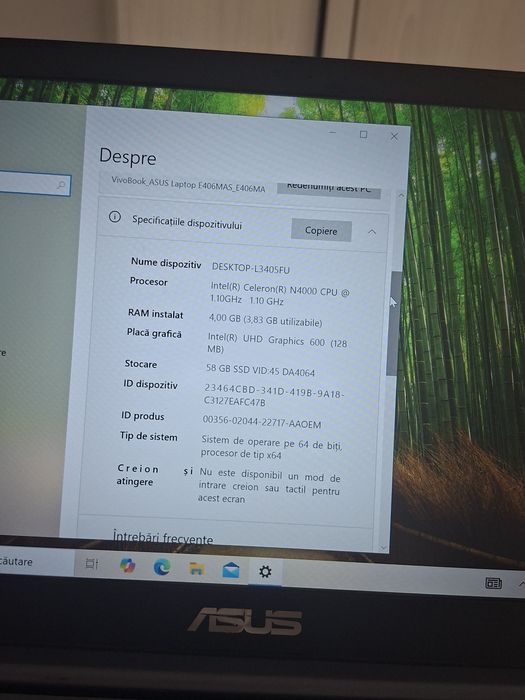The height and width of the screenshot is (700, 525).
Task: Launch Microsoft Edge from the taskbar
Action: pos(162,567)
